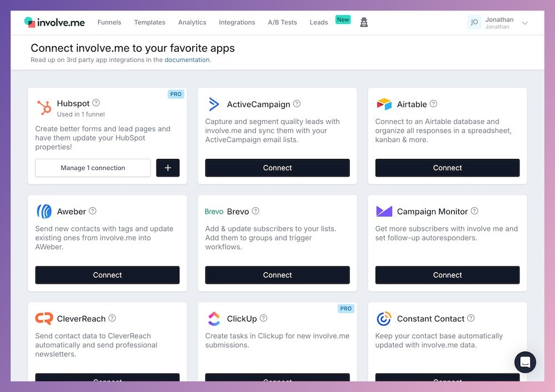555x392 pixels.
Task: Open the chat support bubble
Action: click(x=525, y=362)
